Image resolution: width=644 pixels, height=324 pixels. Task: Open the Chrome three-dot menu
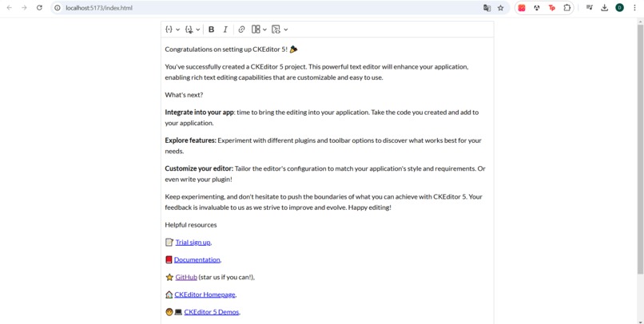[635, 8]
